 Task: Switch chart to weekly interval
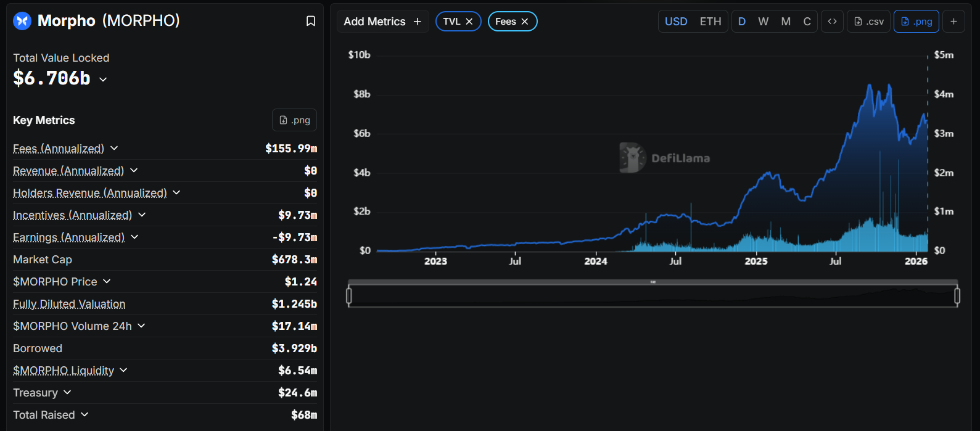pyautogui.click(x=763, y=22)
